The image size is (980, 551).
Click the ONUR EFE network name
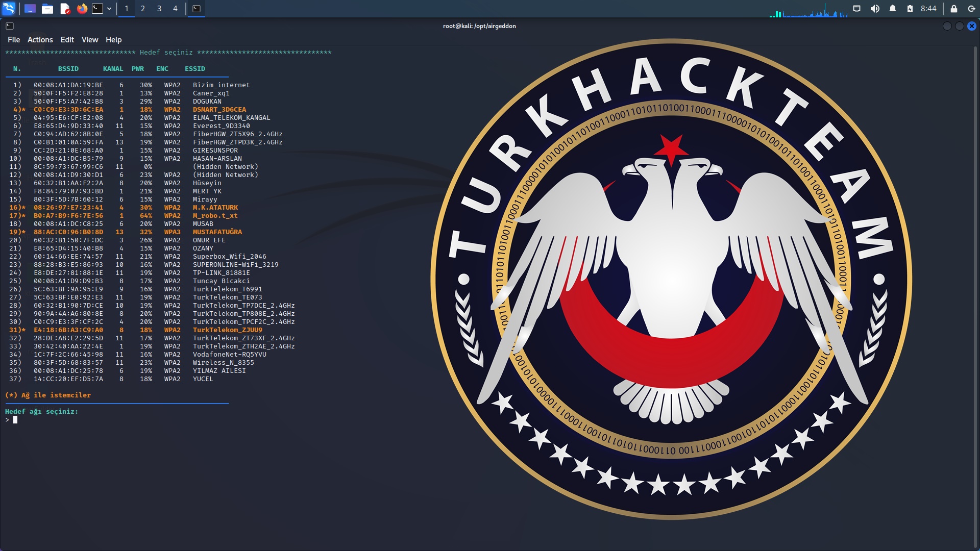[209, 240]
